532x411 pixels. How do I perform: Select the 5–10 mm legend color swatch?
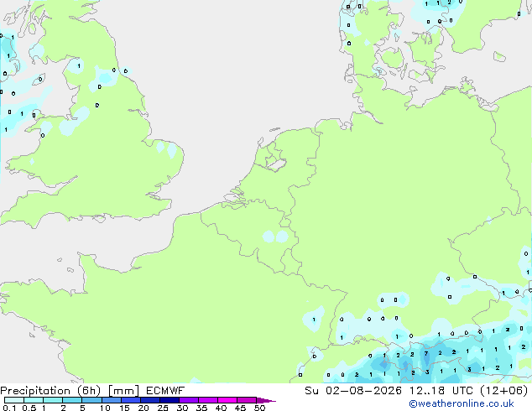coord(91,400)
